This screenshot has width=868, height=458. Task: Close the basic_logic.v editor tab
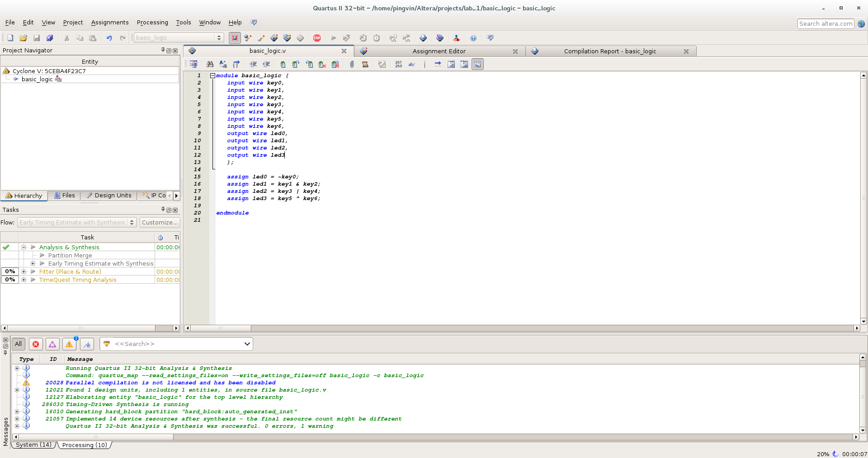pyautogui.click(x=344, y=51)
